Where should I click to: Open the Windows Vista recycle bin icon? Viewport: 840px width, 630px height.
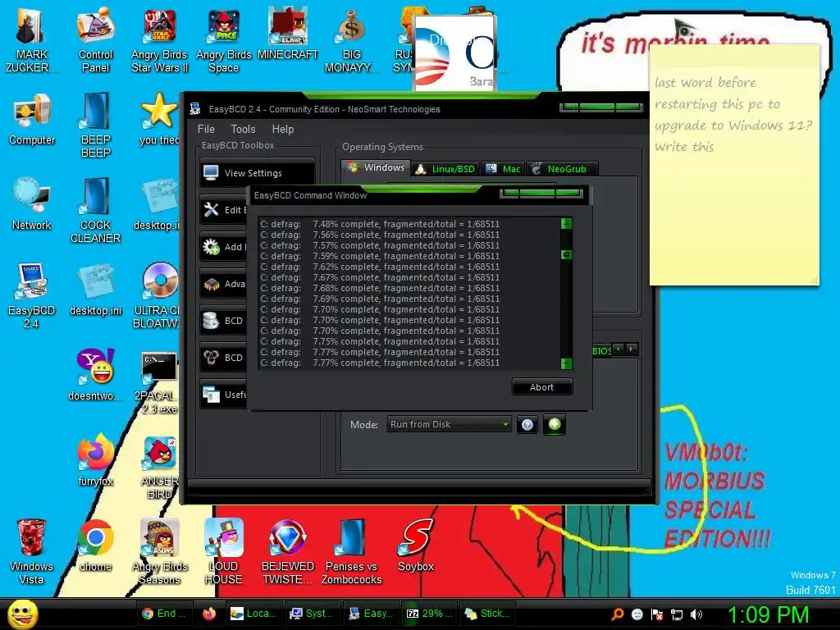(x=32, y=552)
